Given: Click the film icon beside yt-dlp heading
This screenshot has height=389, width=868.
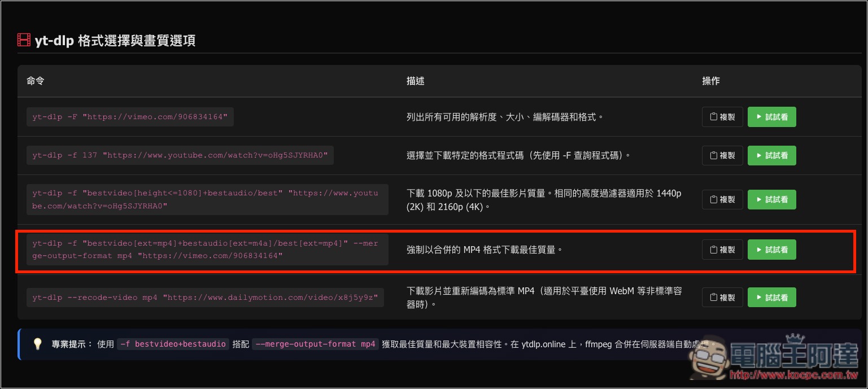Looking at the screenshot, I should click(x=24, y=41).
